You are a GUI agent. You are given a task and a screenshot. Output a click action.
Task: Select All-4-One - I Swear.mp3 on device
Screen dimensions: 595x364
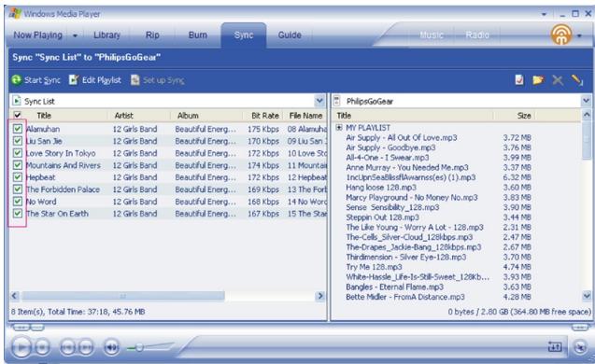click(x=387, y=158)
